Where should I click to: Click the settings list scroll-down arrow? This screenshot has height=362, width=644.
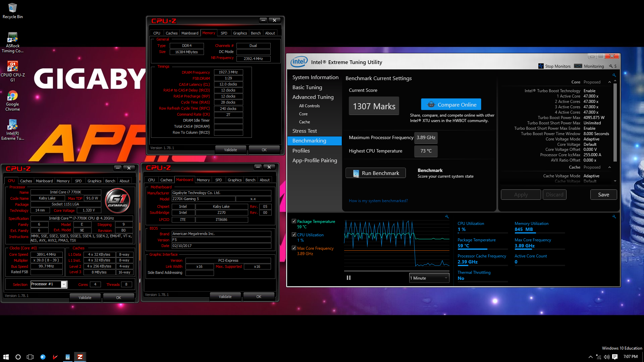pos(615,181)
